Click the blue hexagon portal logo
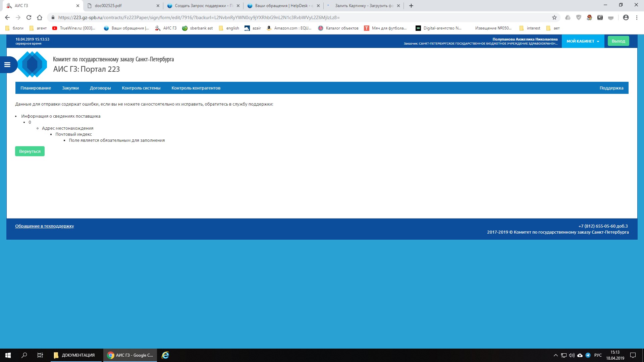The width and height of the screenshot is (644, 362). 32,64
